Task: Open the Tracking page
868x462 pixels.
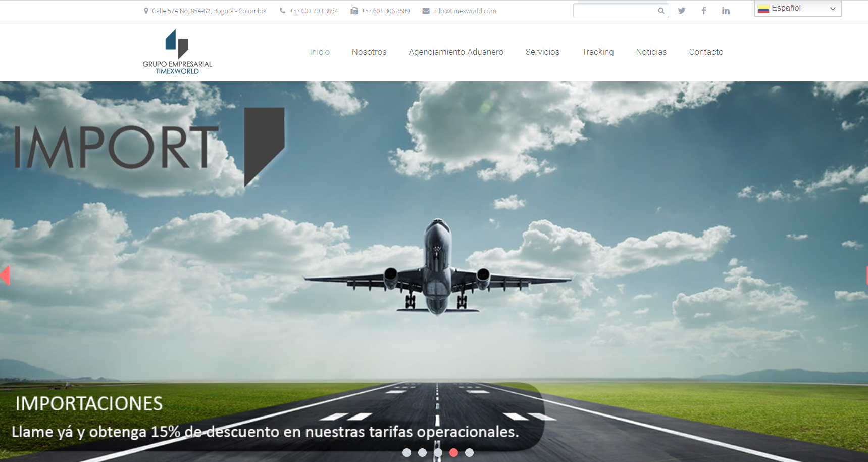Action: coord(598,52)
